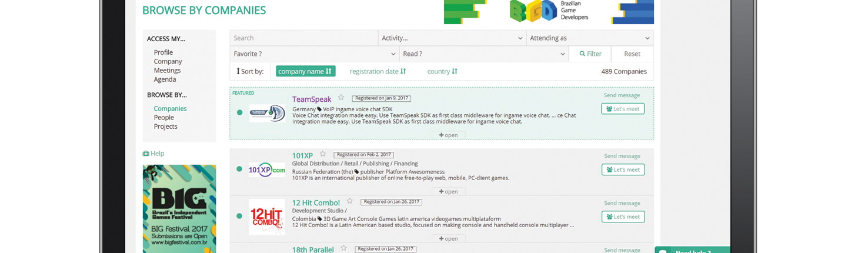Reset the company filters
The width and height of the screenshot is (868, 253).
pos(632,54)
